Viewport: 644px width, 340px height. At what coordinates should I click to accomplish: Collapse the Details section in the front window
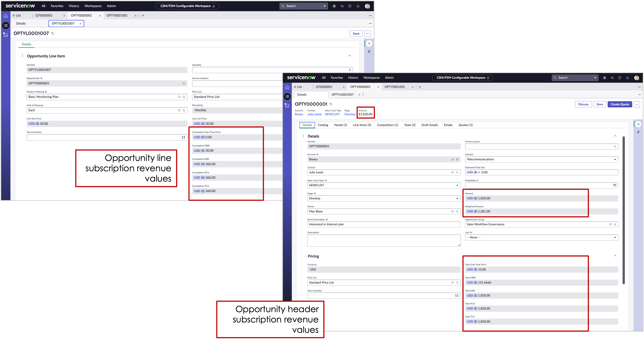pos(615,136)
